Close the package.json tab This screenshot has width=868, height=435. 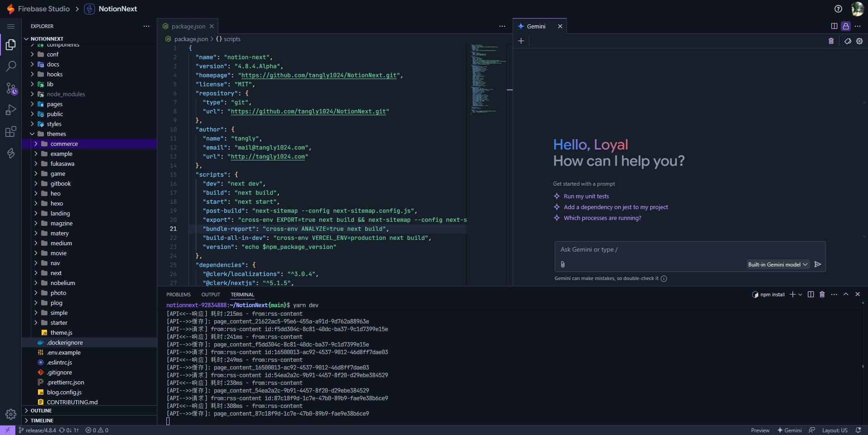coord(212,26)
